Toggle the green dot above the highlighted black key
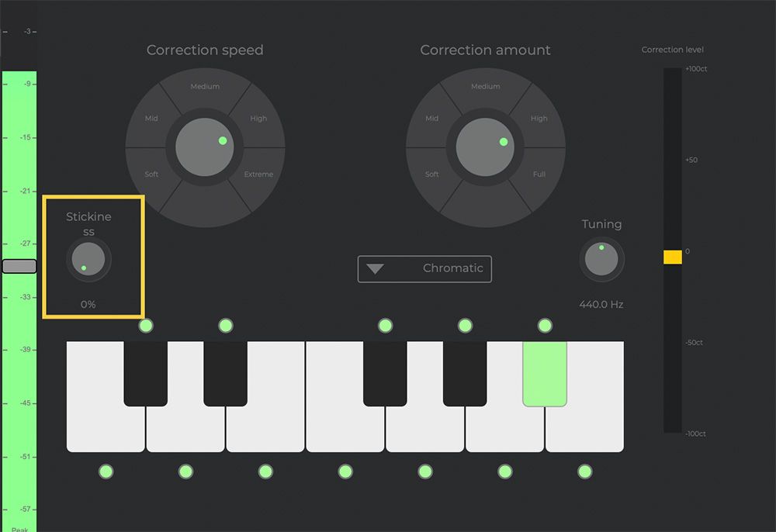The image size is (776, 532). click(545, 326)
